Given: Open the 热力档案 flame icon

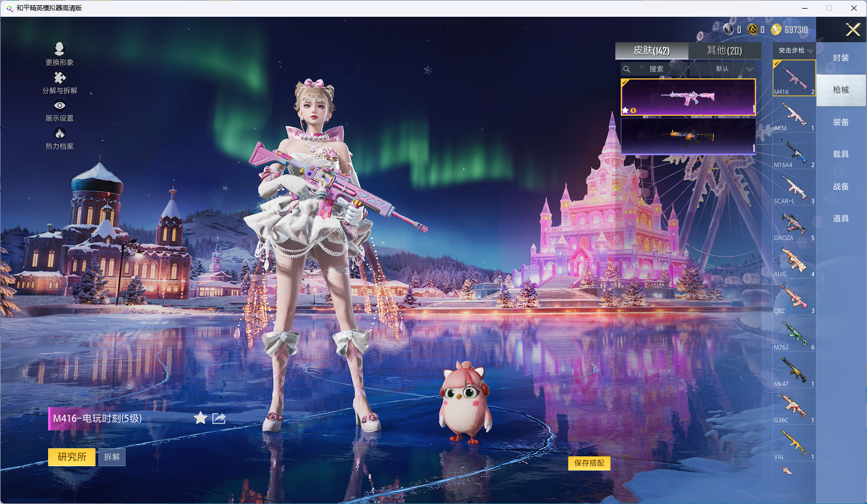Looking at the screenshot, I should 60,134.
